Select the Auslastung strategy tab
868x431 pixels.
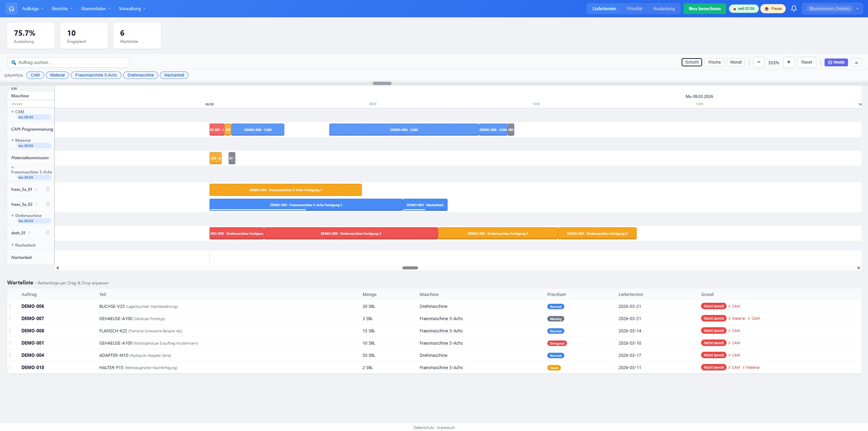pos(664,9)
